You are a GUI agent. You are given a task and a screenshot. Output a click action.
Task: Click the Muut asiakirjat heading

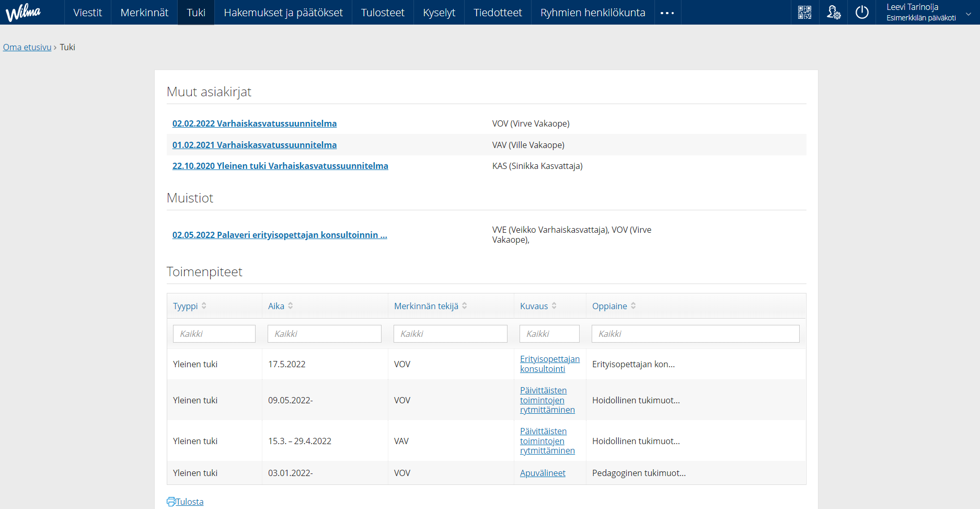tap(209, 92)
